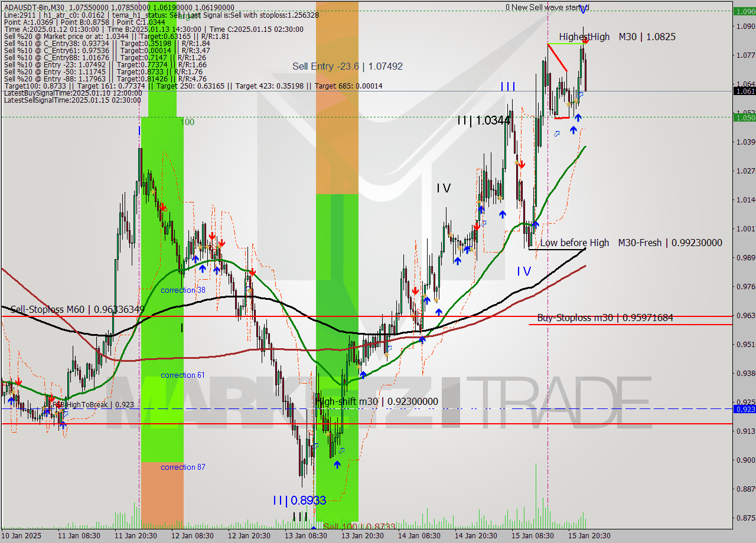Click the '14 Jan 08:30' time label
756x543 pixels.
(x=419, y=536)
